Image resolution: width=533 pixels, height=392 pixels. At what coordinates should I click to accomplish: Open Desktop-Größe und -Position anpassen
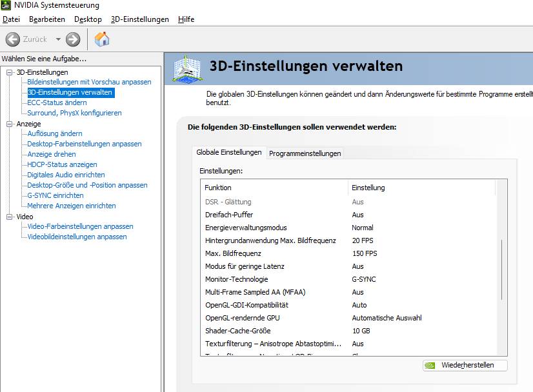(87, 185)
